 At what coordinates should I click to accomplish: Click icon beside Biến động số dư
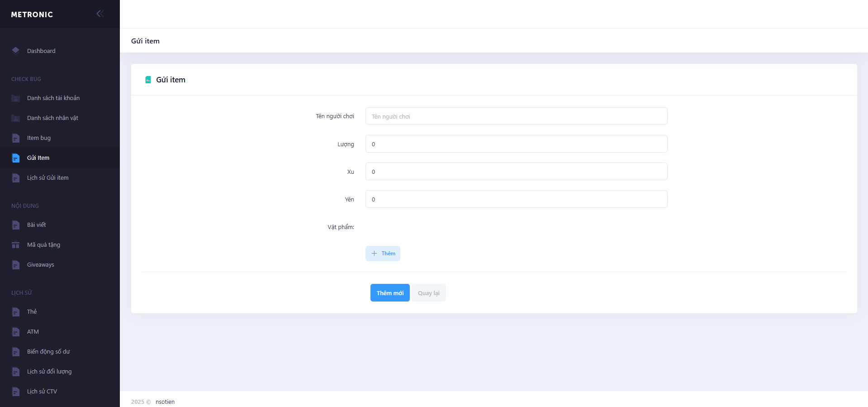[16, 352]
